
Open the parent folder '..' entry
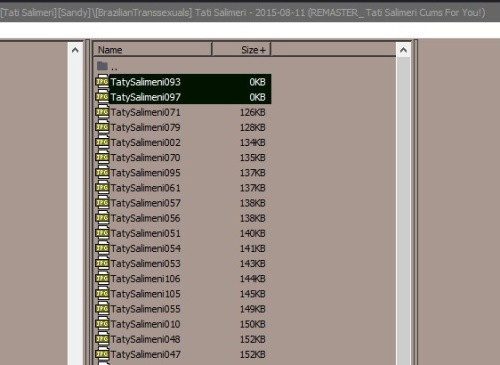pos(107,66)
